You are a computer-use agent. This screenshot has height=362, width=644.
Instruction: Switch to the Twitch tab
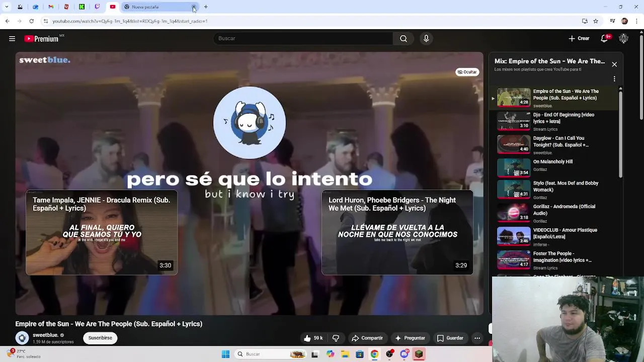pyautogui.click(x=97, y=7)
